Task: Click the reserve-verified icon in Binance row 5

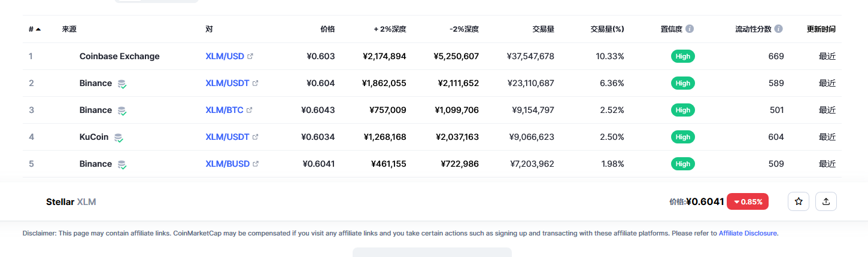Action: 122,164
